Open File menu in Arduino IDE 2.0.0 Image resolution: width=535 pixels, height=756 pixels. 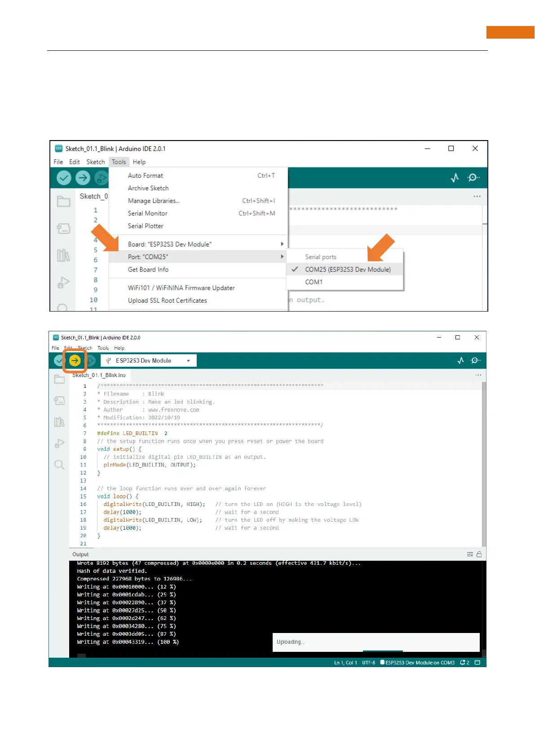pos(56,348)
